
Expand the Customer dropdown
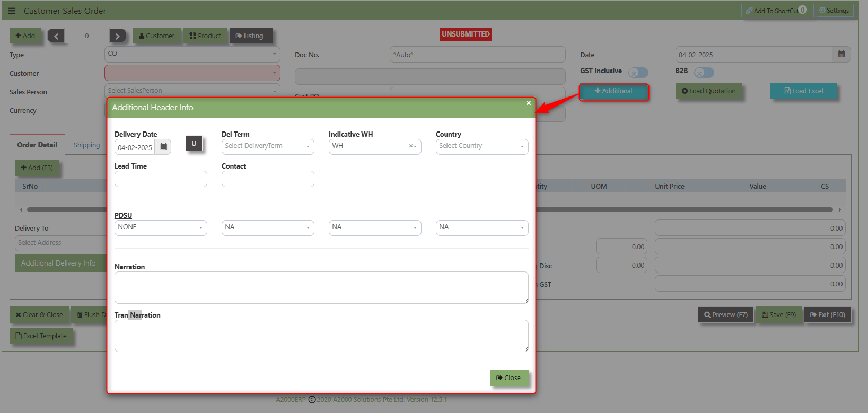pyautogui.click(x=192, y=73)
